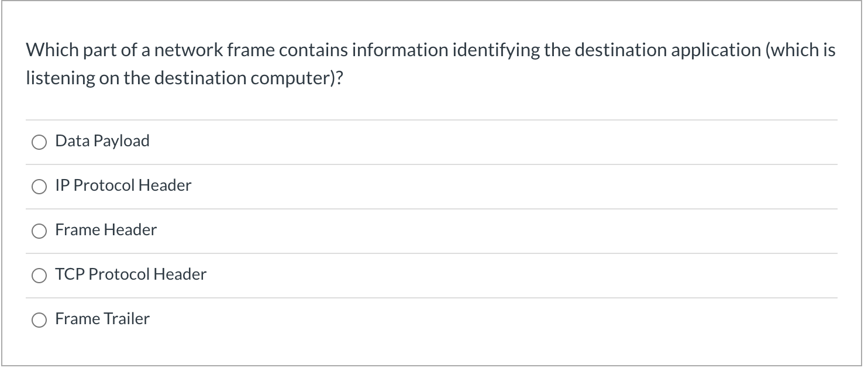868x371 pixels.
Task: Click the TCP Protocol Header answer label
Action: click(x=130, y=274)
